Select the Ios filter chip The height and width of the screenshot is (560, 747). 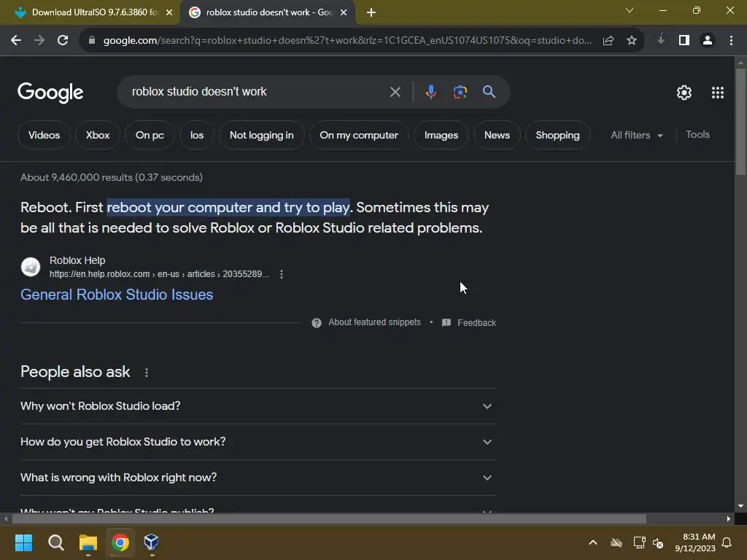point(197,135)
